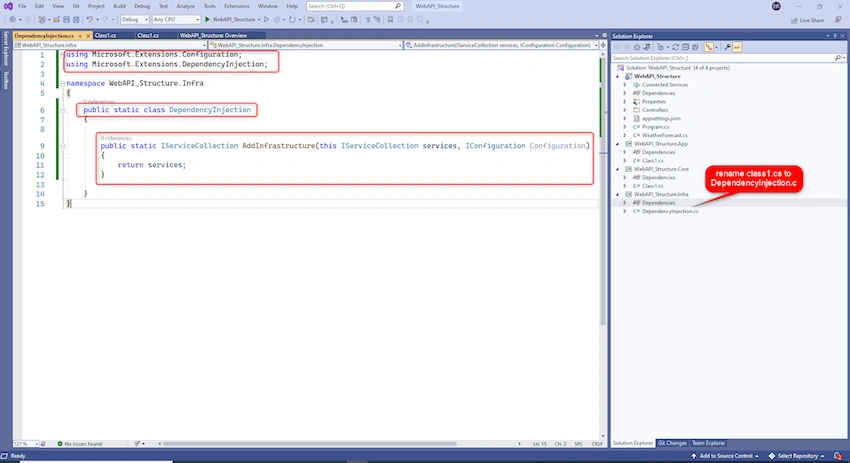The image size is (850, 463).
Task: Collapse the namespace block at line 4
Action: click(x=62, y=83)
